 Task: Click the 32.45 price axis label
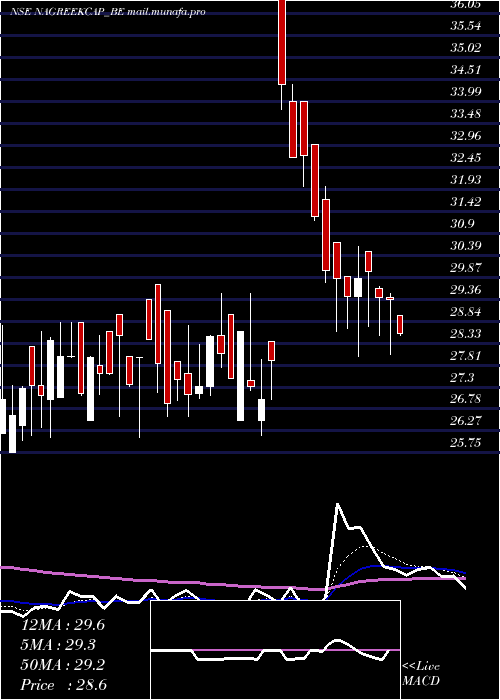coord(465,158)
